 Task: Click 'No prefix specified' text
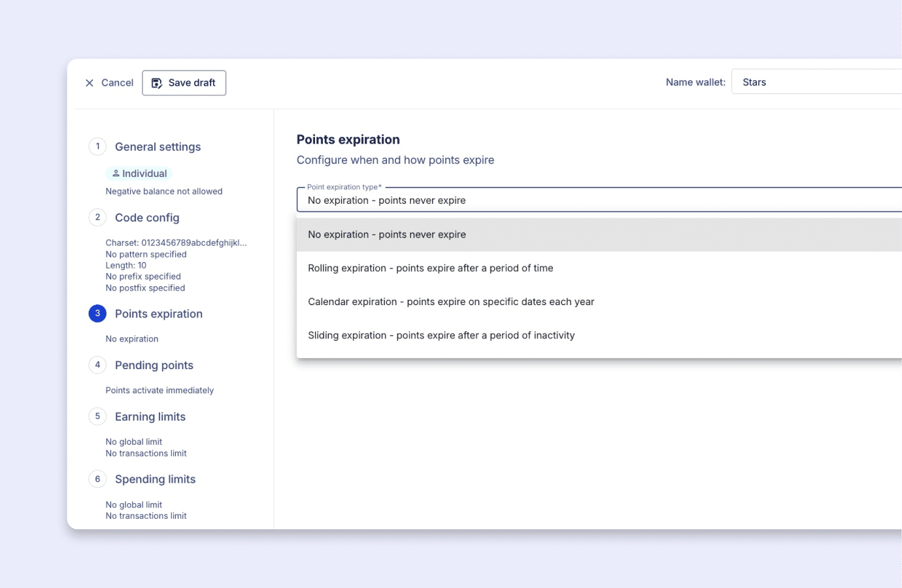pyautogui.click(x=143, y=276)
